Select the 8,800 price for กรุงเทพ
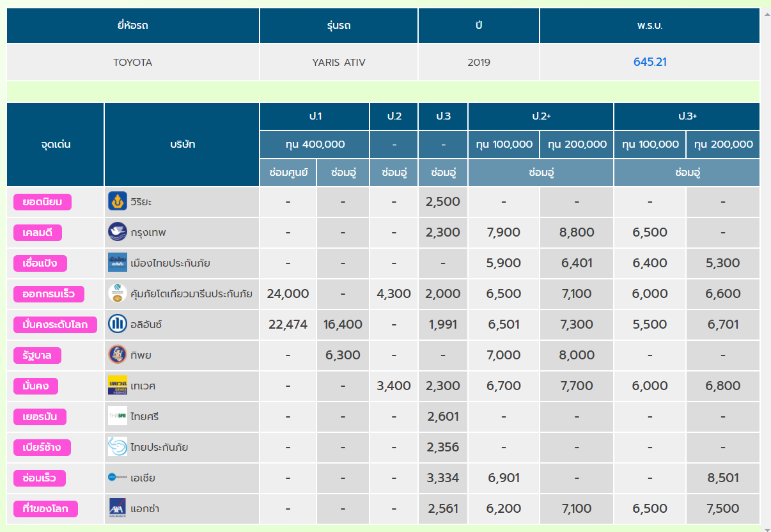 click(577, 232)
